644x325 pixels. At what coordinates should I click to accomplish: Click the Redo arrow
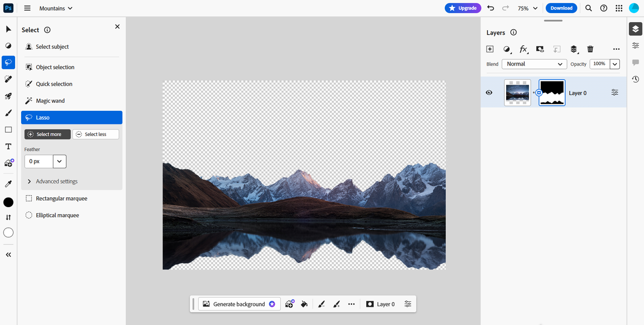506,8
